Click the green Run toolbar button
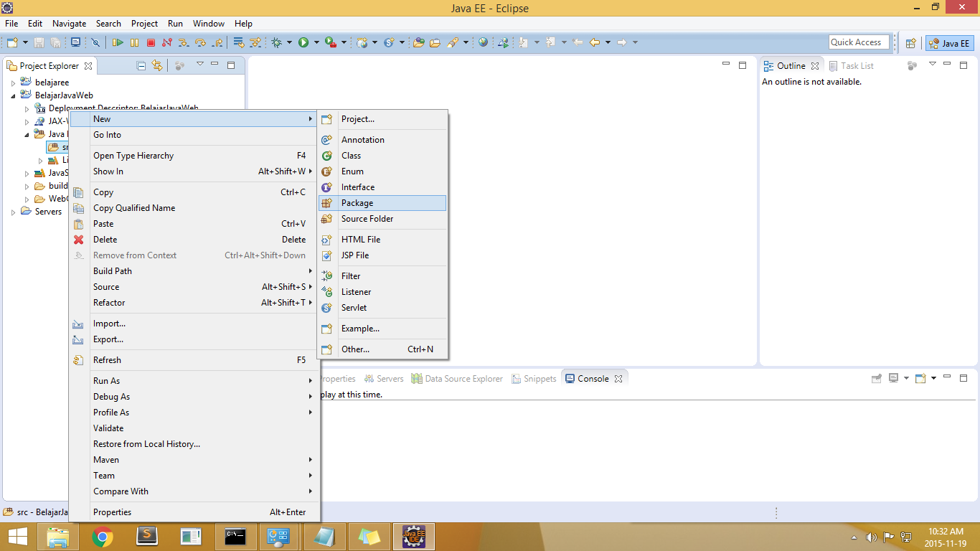 pyautogui.click(x=303, y=43)
